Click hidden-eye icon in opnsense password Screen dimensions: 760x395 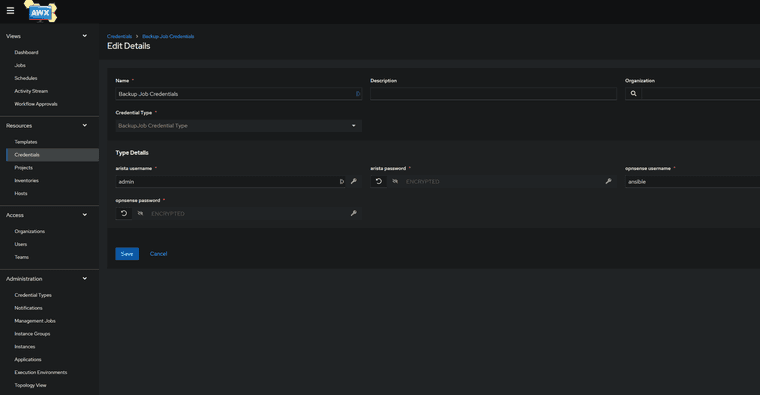[x=140, y=213]
